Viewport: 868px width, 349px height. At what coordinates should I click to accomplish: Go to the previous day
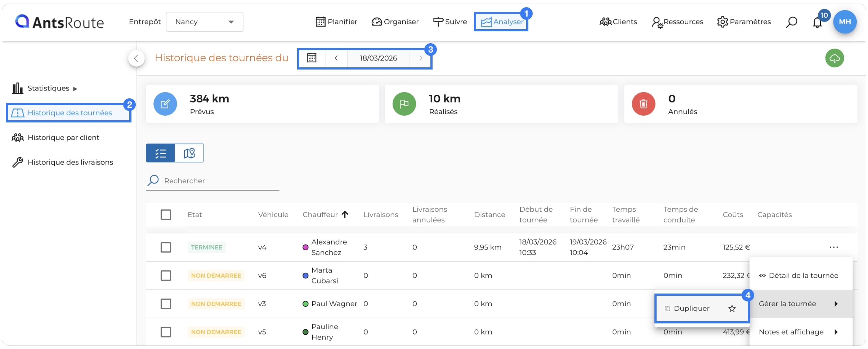coord(336,58)
